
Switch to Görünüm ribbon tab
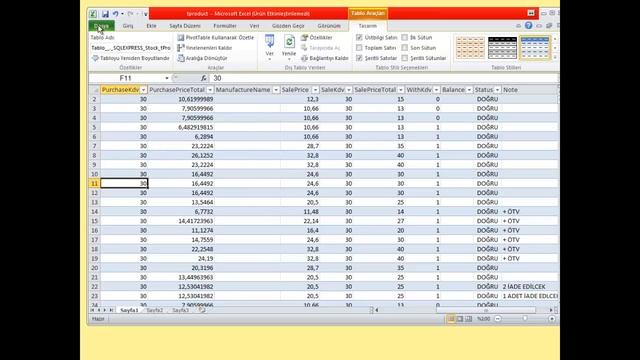(x=329, y=26)
